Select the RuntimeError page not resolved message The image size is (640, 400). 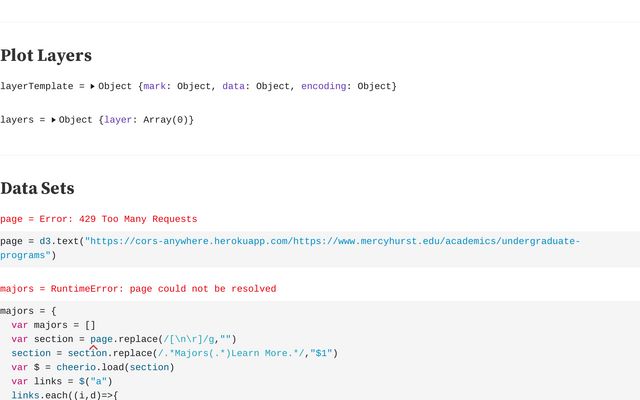point(138,289)
